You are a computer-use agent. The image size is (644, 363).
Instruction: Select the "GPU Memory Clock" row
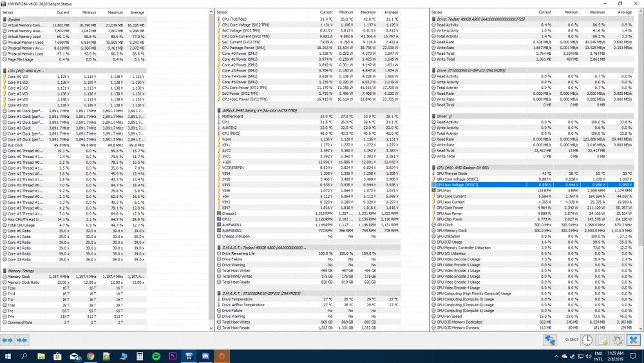[x=533, y=231]
